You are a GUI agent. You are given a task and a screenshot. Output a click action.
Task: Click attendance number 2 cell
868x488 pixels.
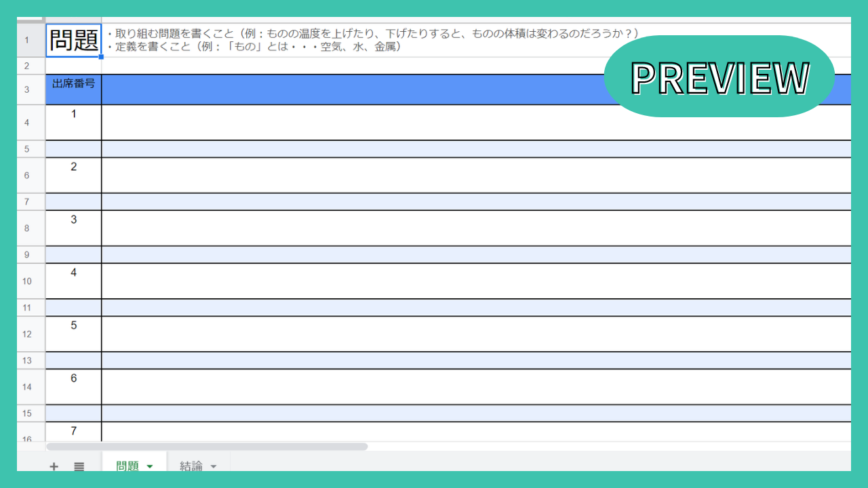click(74, 176)
